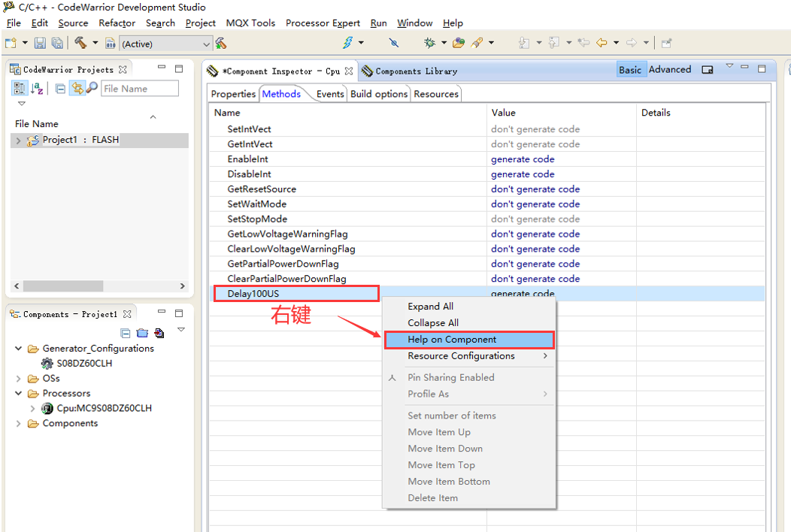Sort projects alphabetically with a-z icon
Image resolution: width=791 pixels, height=532 pixels.
(37, 88)
